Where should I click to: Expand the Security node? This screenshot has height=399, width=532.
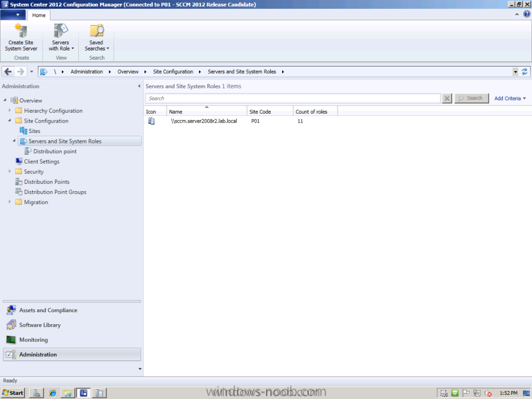pyautogui.click(x=9, y=171)
